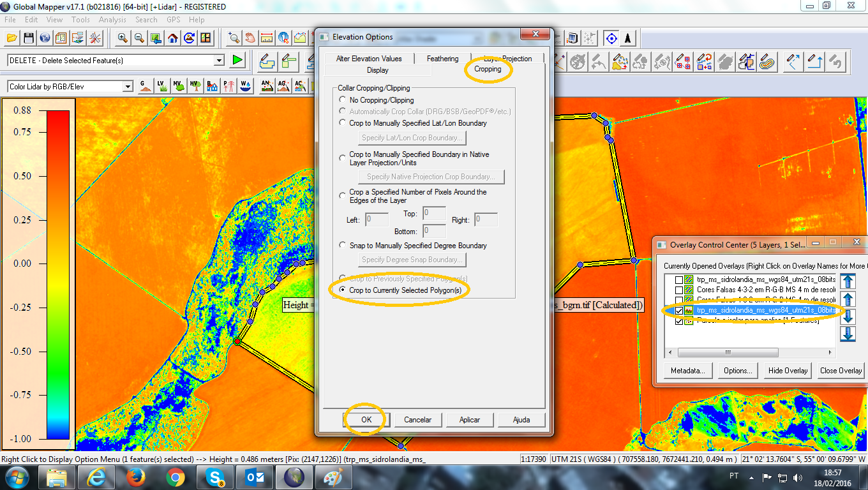Click overlay list scroll right arrow
868x490 pixels.
point(830,352)
